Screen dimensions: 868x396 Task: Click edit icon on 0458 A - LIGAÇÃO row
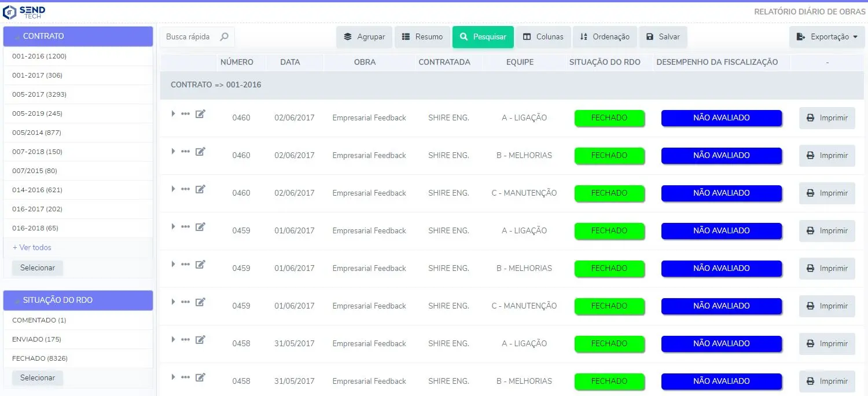click(x=200, y=340)
